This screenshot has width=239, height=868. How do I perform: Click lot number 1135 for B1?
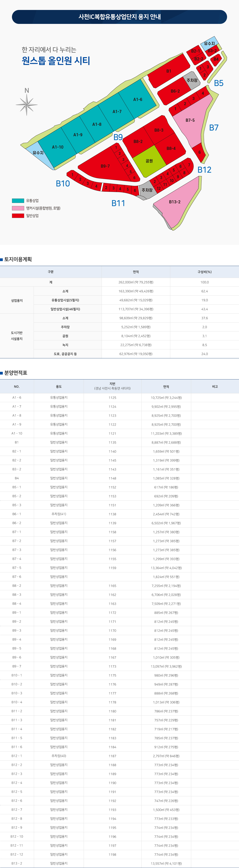coord(113,442)
